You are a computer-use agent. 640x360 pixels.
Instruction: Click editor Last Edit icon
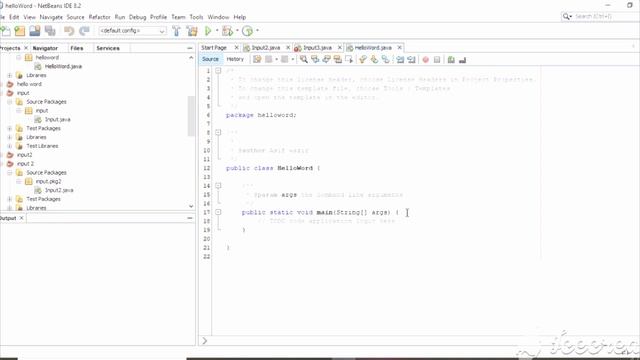tap(257, 60)
